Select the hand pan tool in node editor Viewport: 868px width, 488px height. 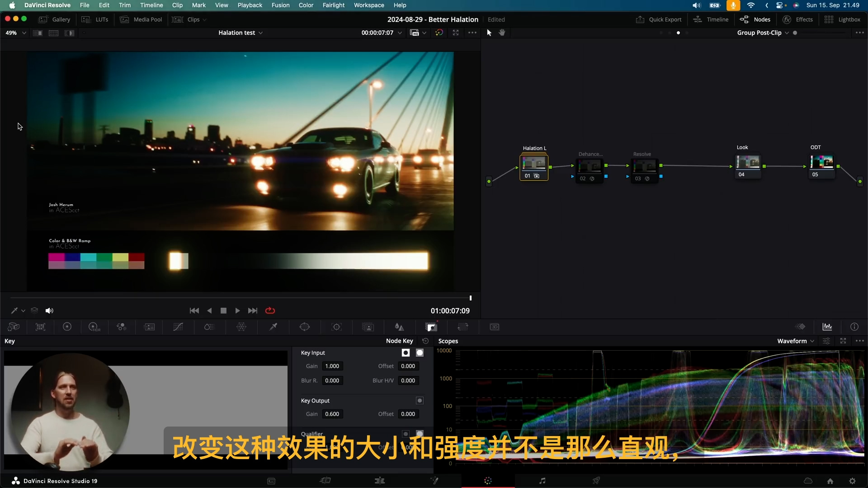502,33
